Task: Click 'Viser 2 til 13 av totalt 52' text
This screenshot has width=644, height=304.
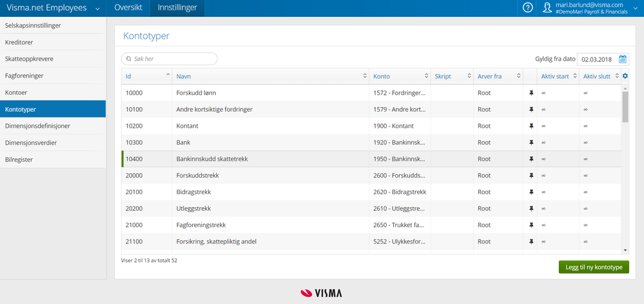Action: click(149, 260)
